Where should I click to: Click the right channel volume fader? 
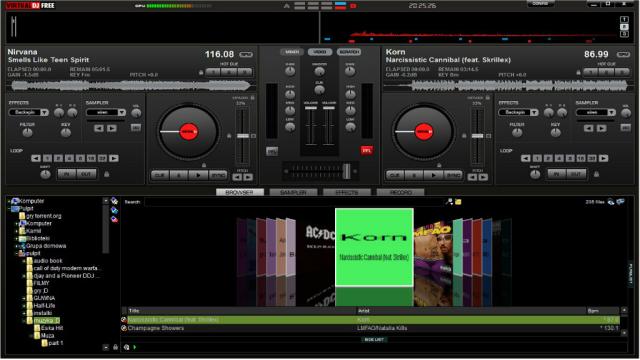pos(329,108)
